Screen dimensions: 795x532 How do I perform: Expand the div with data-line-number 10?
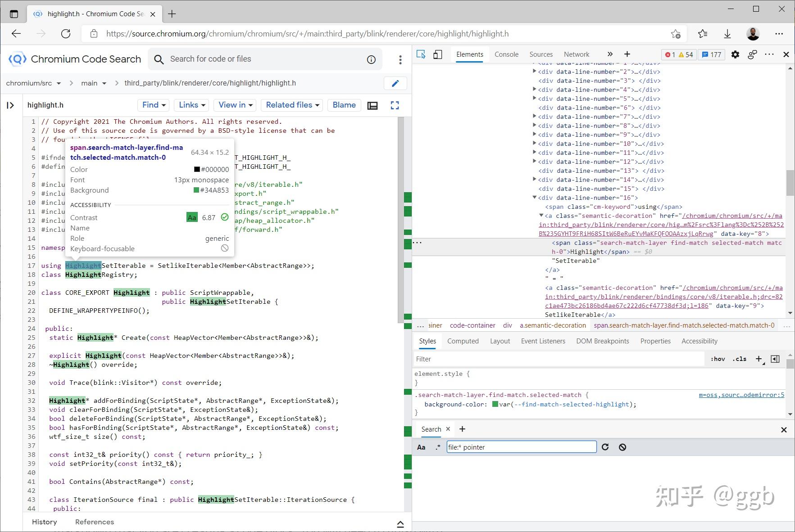pos(534,143)
